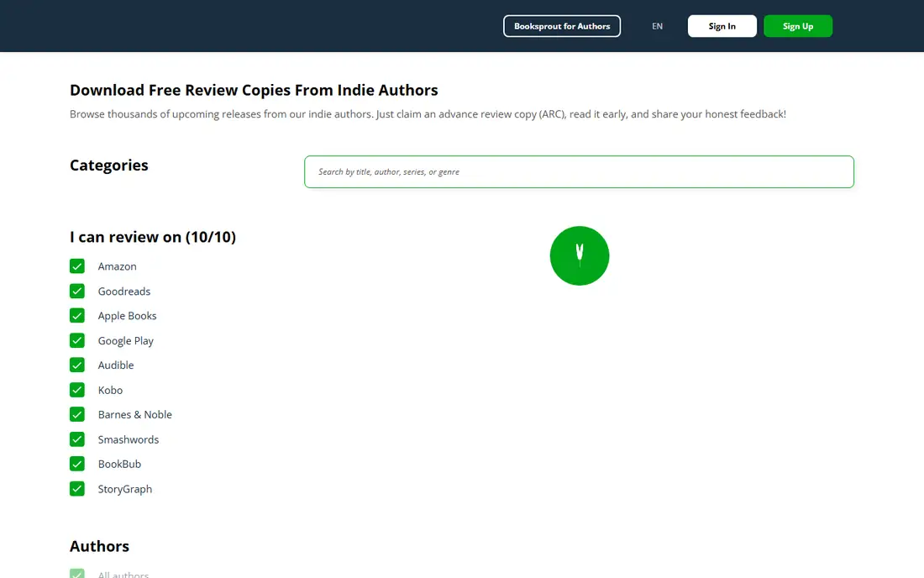Uncheck the Goodreads checkbox
This screenshot has height=578, width=924.
click(x=77, y=291)
